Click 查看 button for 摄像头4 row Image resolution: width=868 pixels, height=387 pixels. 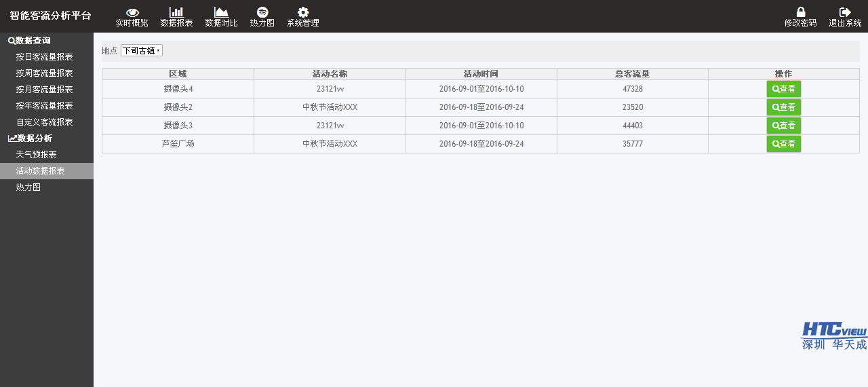pyautogui.click(x=783, y=89)
